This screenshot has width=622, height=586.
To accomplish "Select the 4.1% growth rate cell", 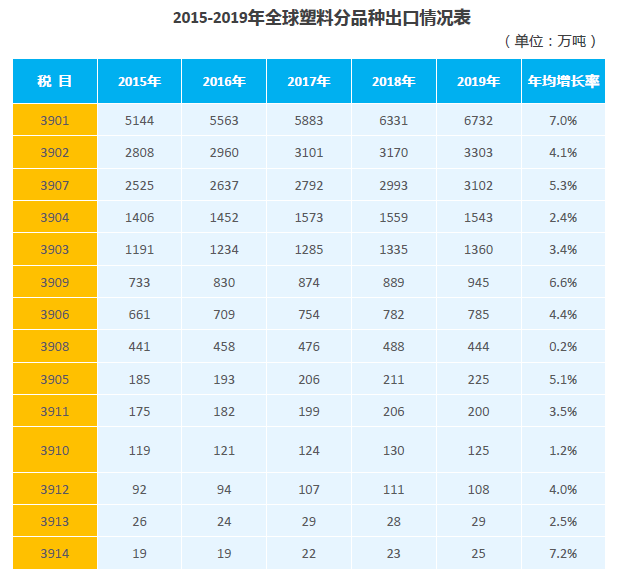I will (563, 152).
